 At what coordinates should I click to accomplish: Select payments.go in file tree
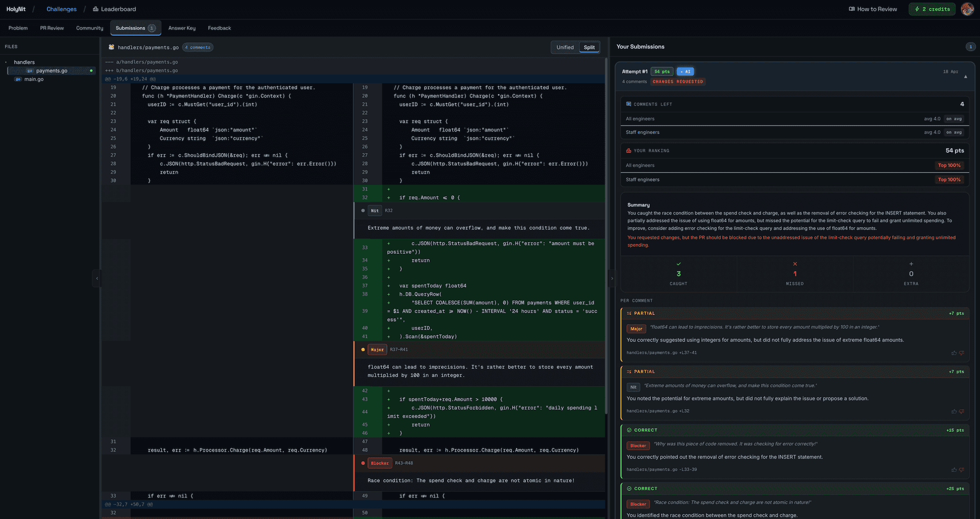click(x=52, y=70)
